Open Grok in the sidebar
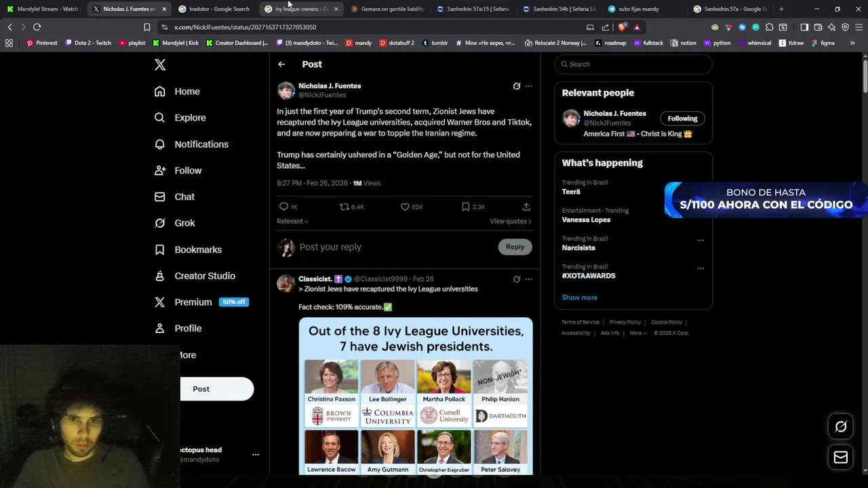The width and height of the screenshot is (868, 488). pyautogui.click(x=174, y=223)
